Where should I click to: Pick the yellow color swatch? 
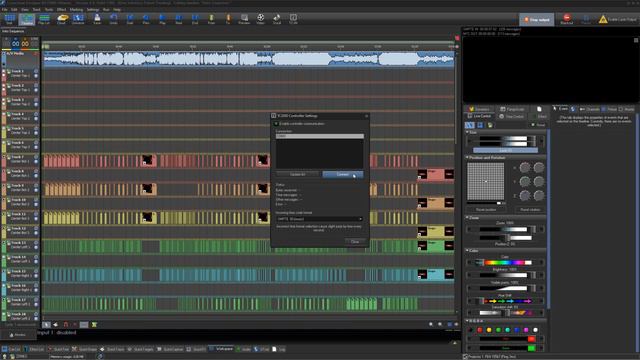coord(489,330)
